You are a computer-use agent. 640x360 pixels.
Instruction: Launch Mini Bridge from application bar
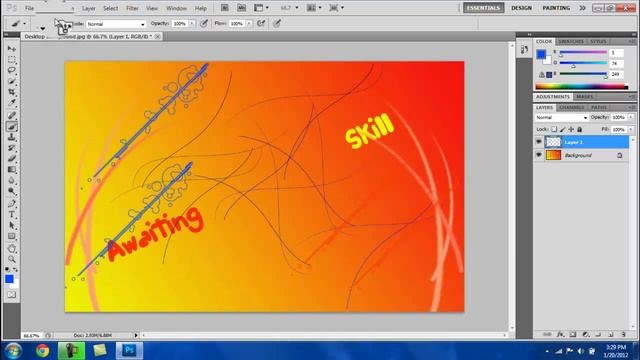[242, 8]
